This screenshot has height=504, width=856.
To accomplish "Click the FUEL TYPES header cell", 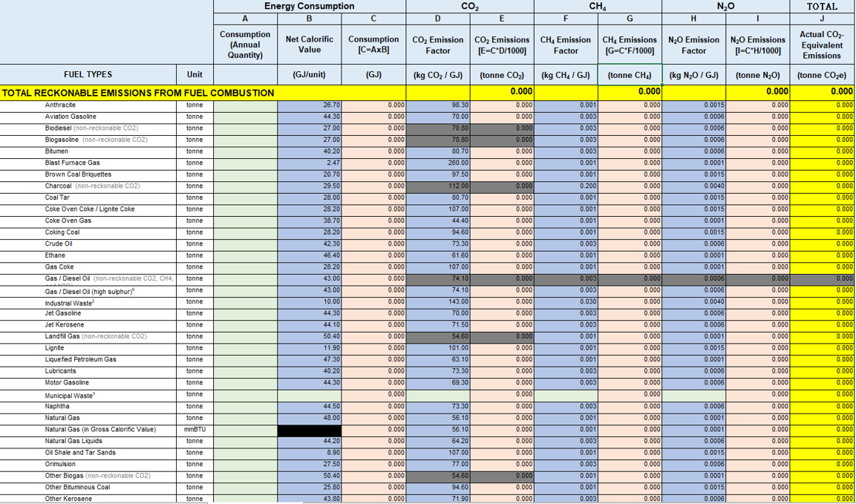I will pyautogui.click(x=88, y=75).
